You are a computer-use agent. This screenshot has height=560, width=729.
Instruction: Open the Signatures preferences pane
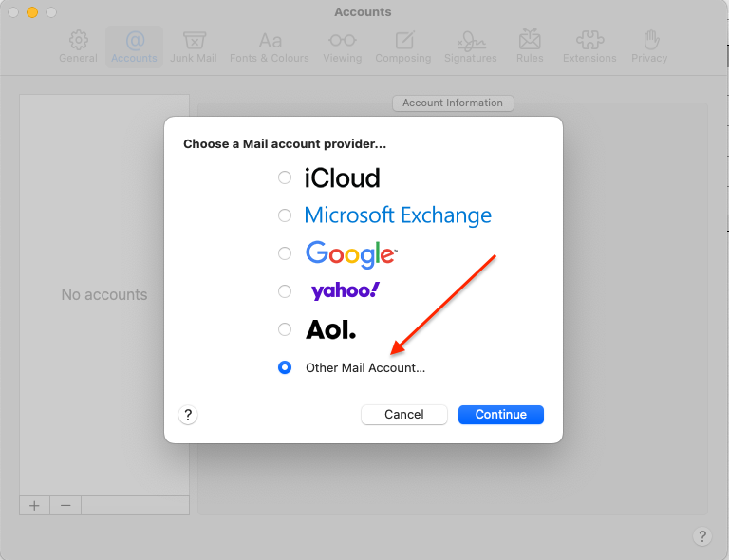click(x=471, y=47)
